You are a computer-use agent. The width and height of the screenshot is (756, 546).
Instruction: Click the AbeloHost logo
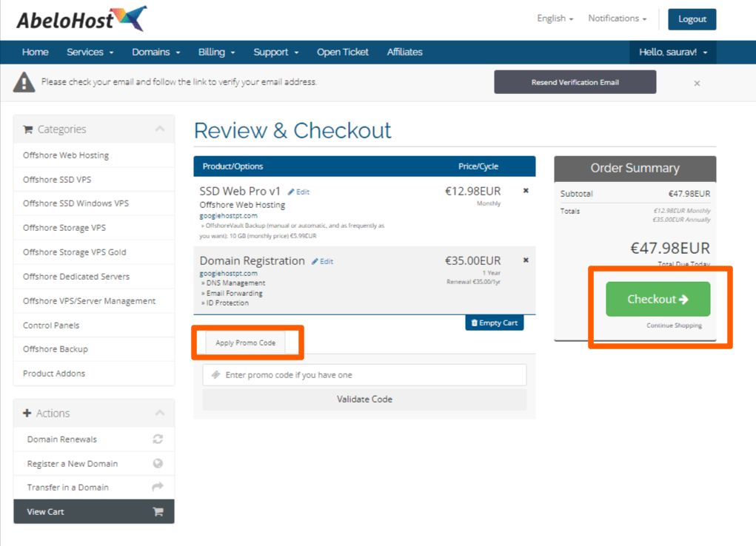pyautogui.click(x=81, y=18)
